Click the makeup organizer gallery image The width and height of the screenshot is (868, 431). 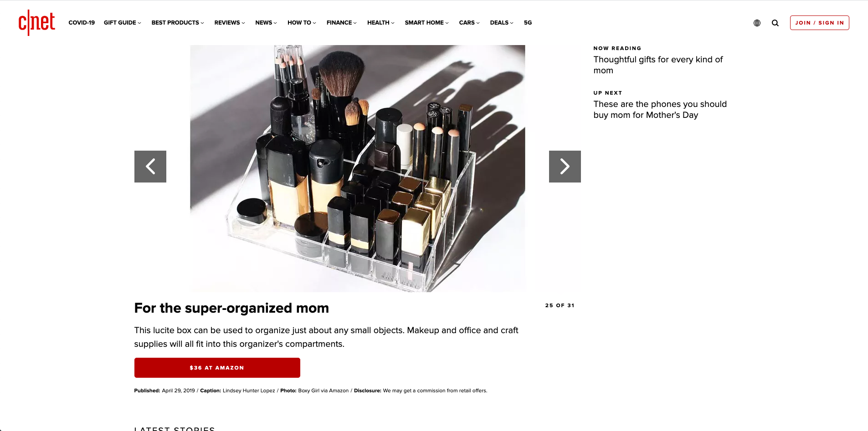point(358,168)
